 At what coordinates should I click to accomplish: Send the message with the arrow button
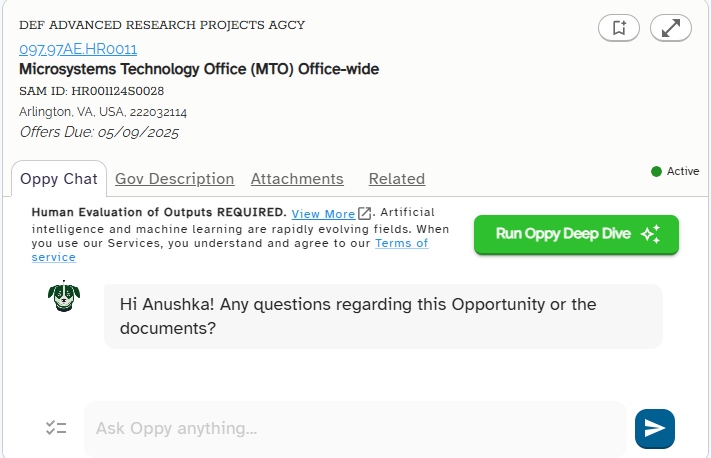tap(655, 429)
